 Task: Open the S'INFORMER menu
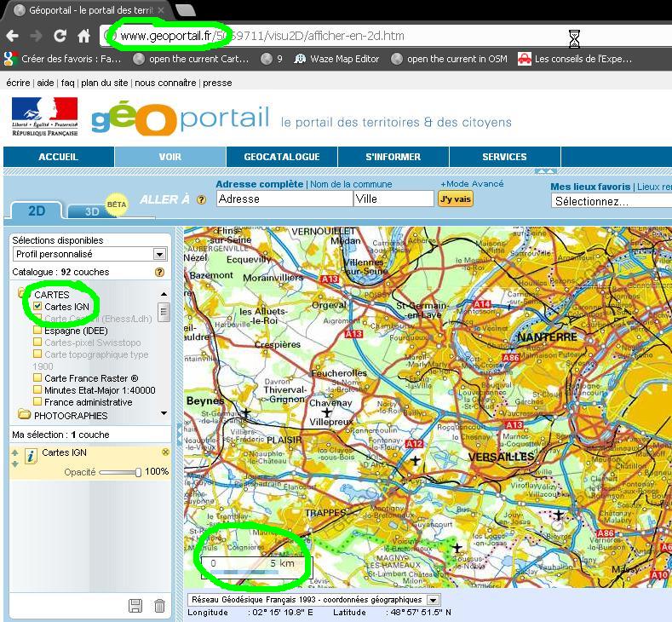pos(393,157)
